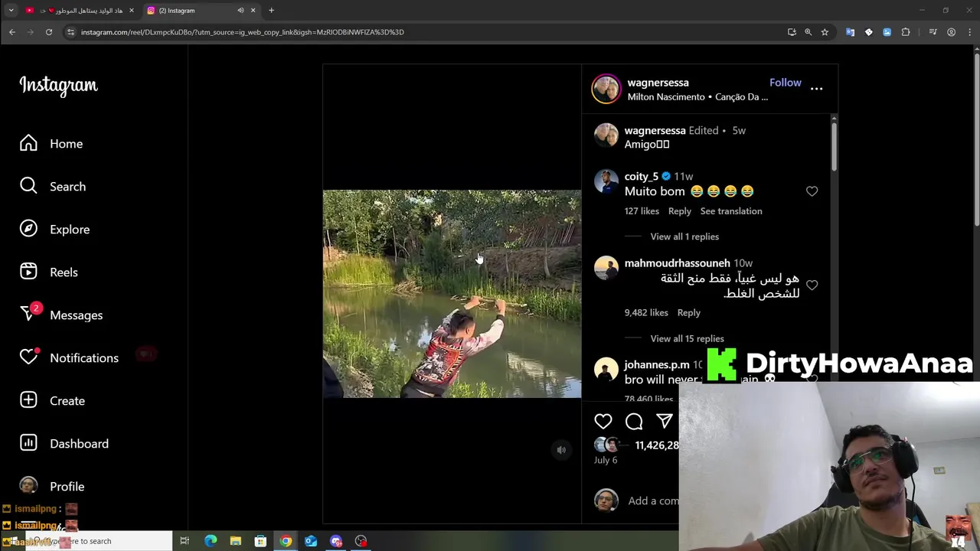Open the browser extensions puzzle menu
This screenshot has width=980, height=551.
click(906, 32)
